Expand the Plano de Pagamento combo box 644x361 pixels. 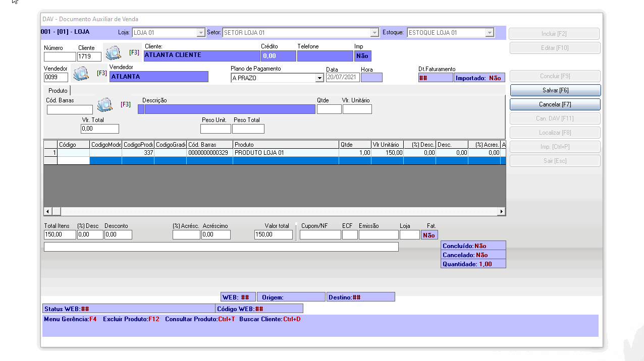point(319,78)
